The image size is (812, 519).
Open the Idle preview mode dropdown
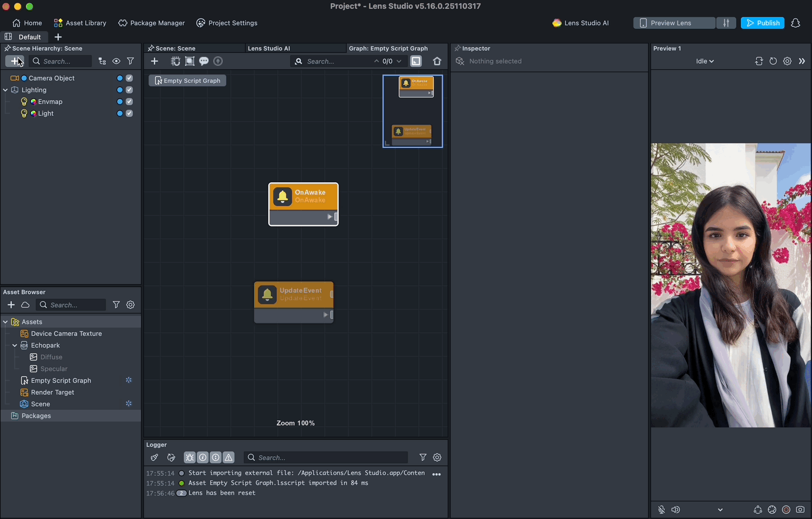pos(705,61)
